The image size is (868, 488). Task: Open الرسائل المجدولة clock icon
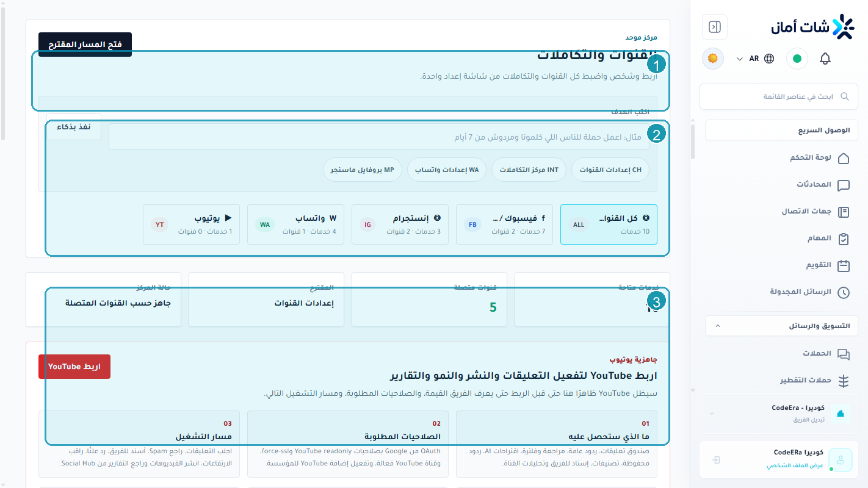(x=844, y=292)
